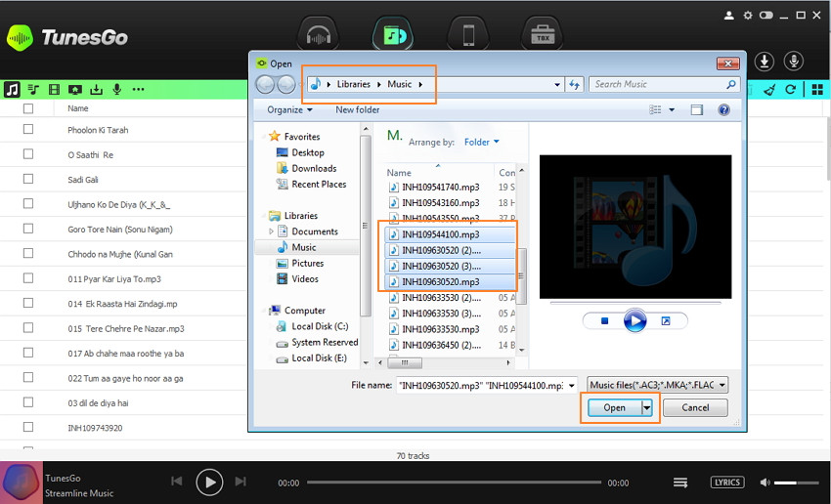Toggle the preview pane in Open dialog
The height and width of the screenshot is (504, 831).
click(x=696, y=109)
